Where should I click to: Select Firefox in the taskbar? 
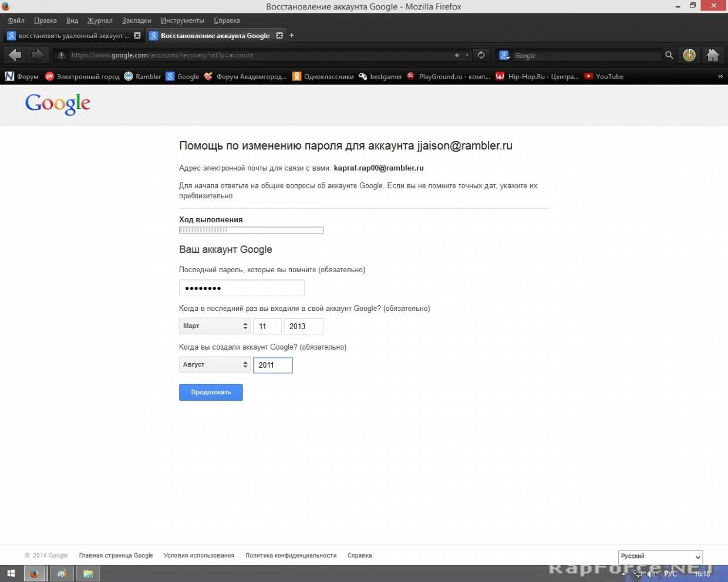click(35, 574)
